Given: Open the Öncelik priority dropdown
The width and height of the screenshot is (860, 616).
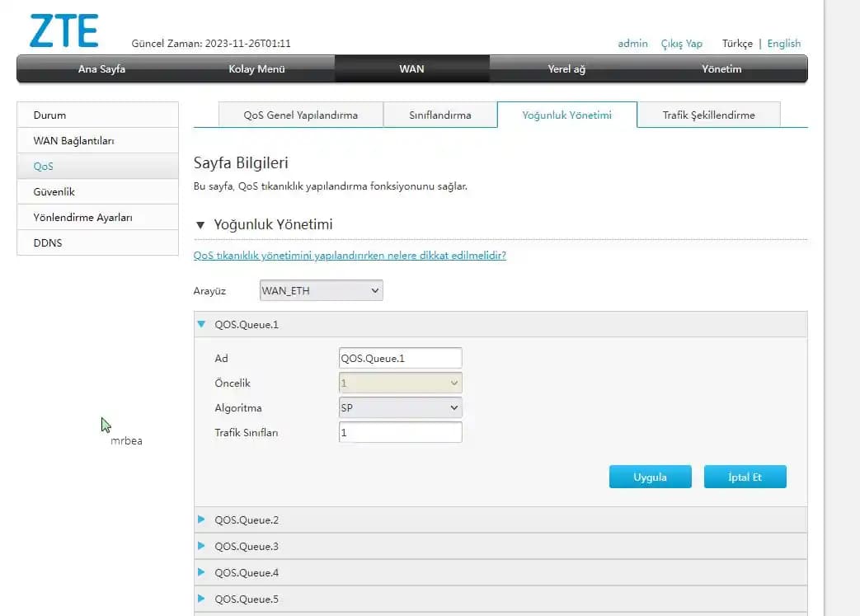Looking at the screenshot, I should coord(400,382).
